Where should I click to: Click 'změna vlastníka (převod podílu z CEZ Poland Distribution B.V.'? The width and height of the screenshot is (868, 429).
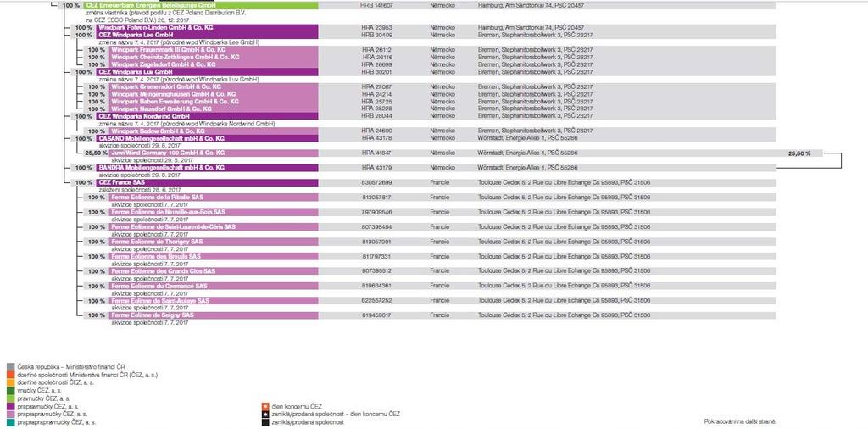(x=165, y=12)
